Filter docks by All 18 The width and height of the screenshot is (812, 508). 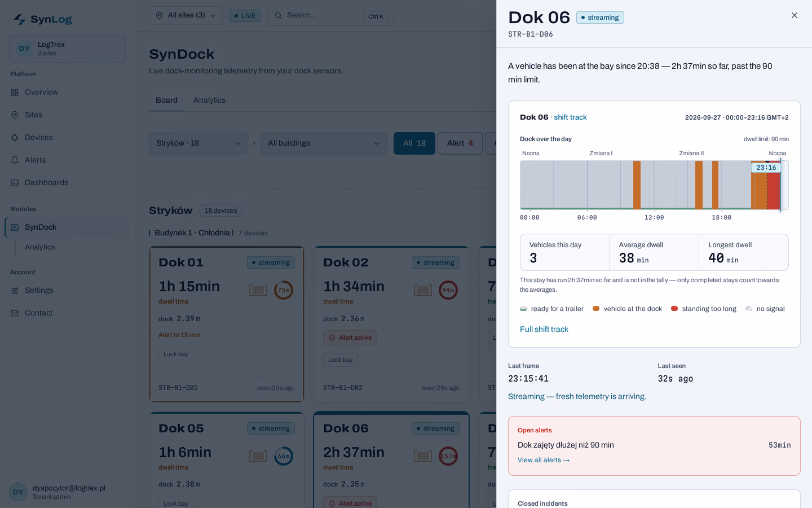(x=414, y=143)
